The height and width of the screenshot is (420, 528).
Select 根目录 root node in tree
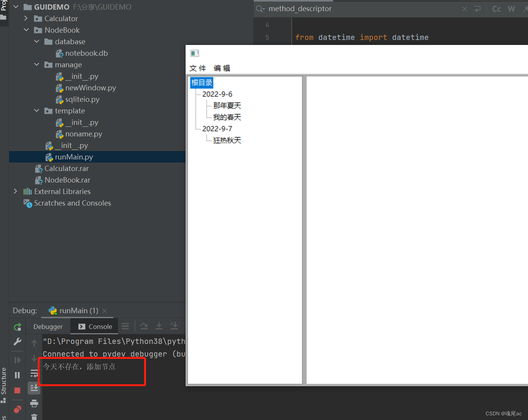(x=202, y=83)
